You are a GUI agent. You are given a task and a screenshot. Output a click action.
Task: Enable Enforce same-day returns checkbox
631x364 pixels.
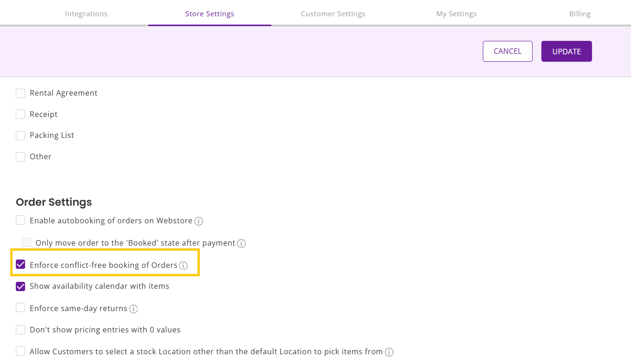[x=20, y=308]
